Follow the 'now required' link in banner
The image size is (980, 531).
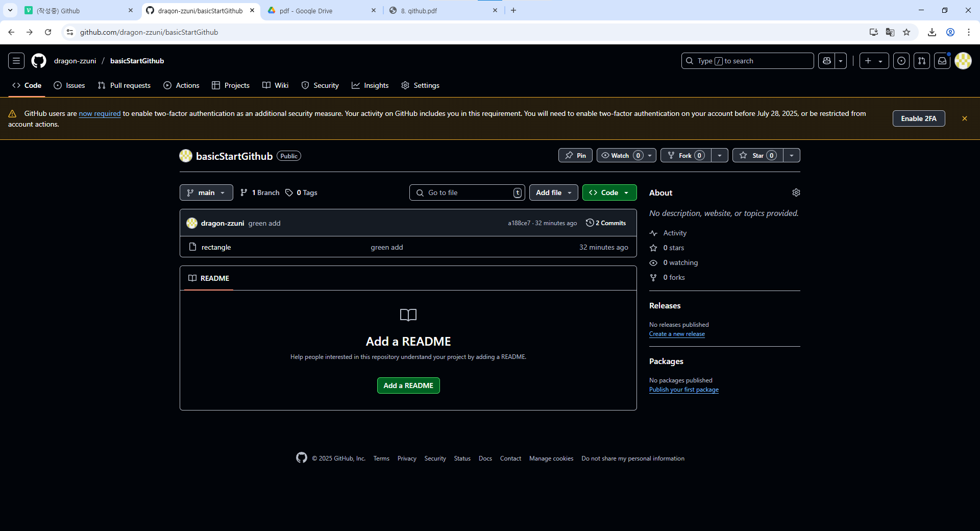(100, 113)
